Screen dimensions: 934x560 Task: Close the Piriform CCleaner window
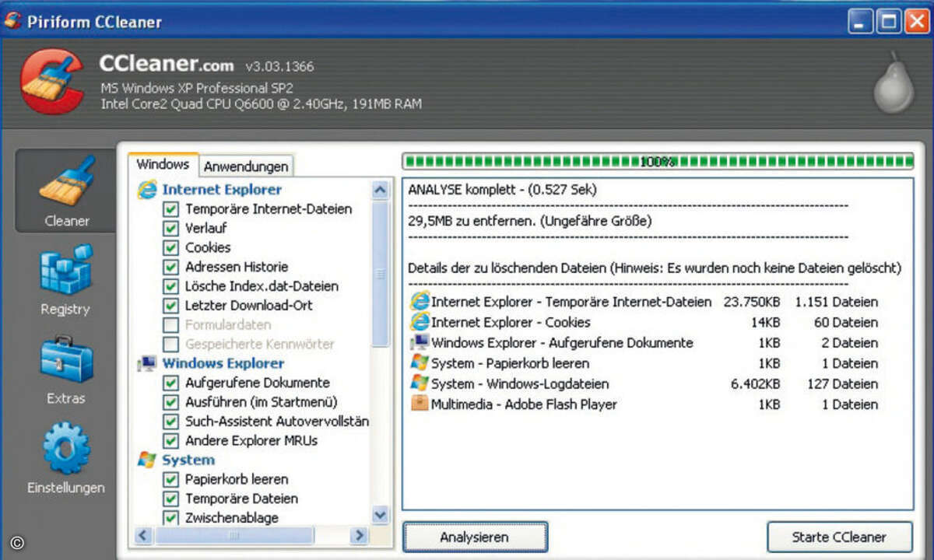click(x=915, y=21)
